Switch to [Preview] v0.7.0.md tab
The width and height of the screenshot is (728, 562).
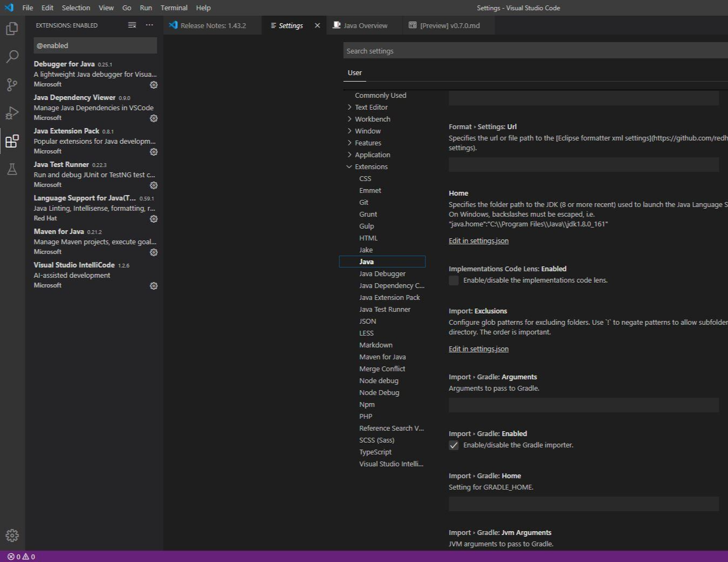point(449,25)
